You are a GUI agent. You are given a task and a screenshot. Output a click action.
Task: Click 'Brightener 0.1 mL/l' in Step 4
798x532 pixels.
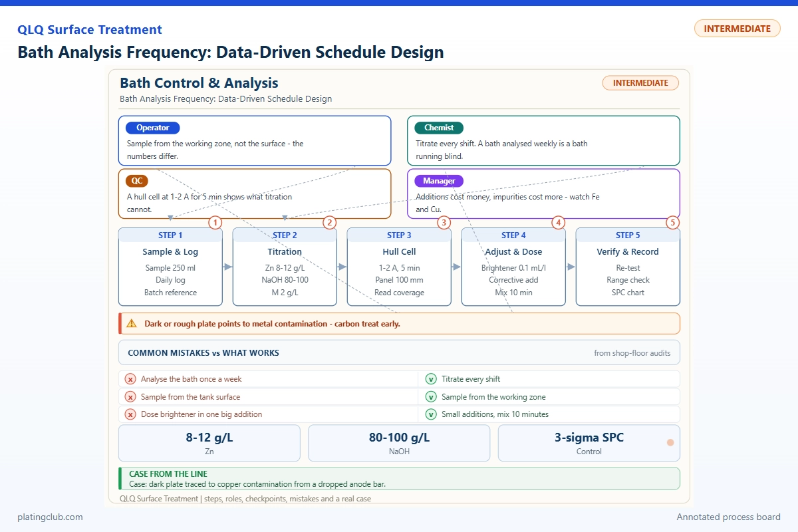tap(513, 268)
